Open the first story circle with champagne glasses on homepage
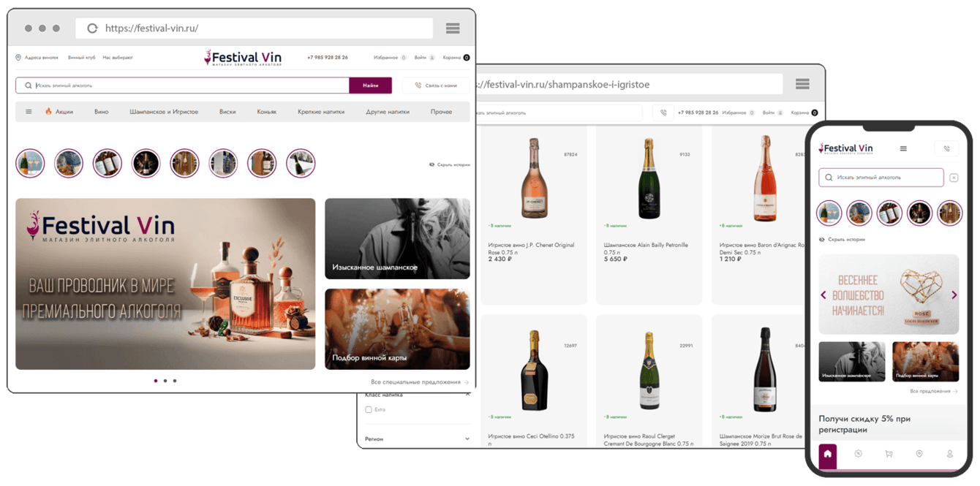The width and height of the screenshot is (980, 486). (30, 164)
